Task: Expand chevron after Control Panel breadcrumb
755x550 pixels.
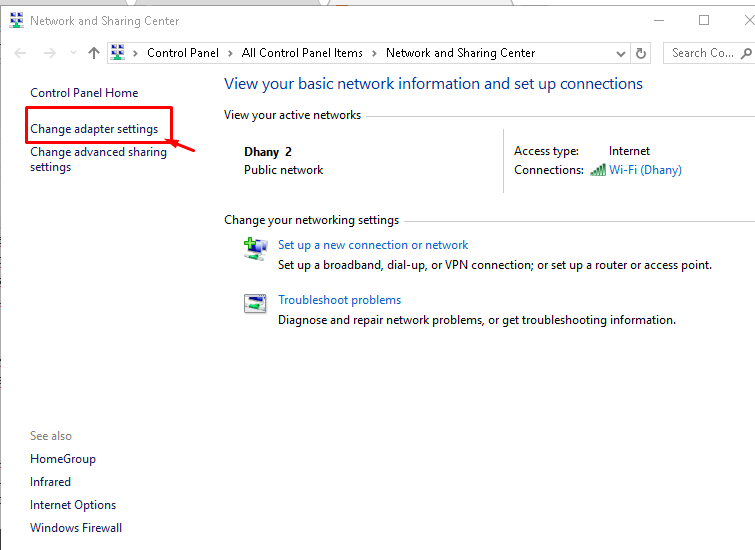Action: click(228, 53)
